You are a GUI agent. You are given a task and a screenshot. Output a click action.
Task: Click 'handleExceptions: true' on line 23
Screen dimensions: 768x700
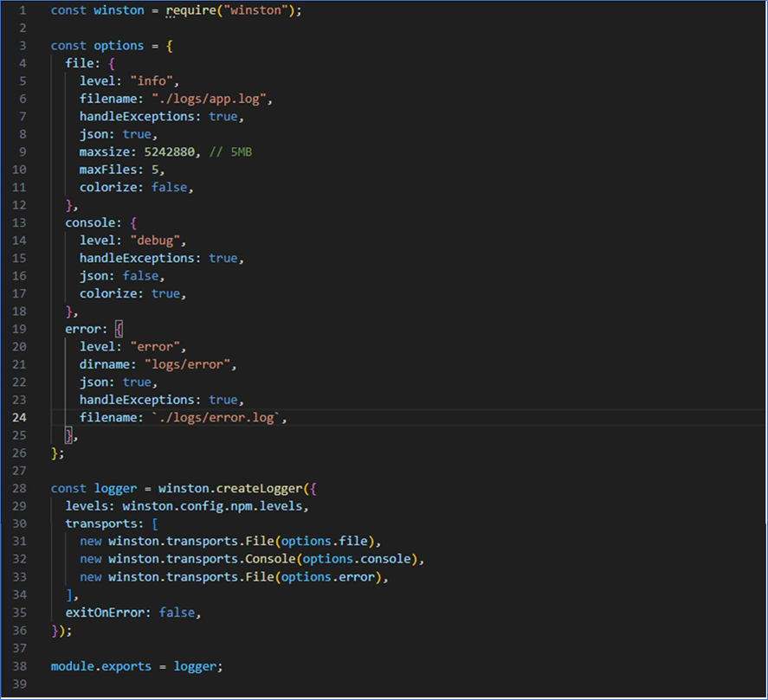158,400
